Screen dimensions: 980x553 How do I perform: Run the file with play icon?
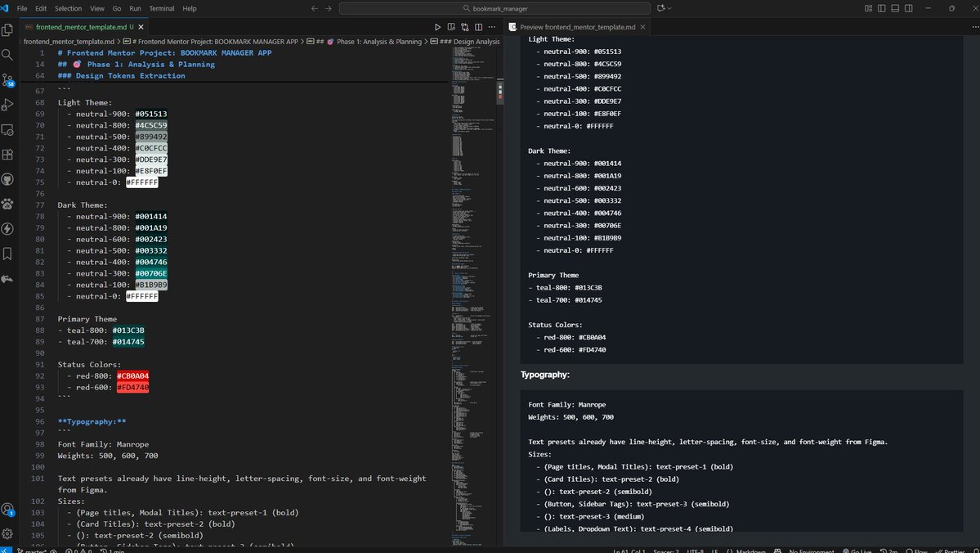tap(437, 27)
